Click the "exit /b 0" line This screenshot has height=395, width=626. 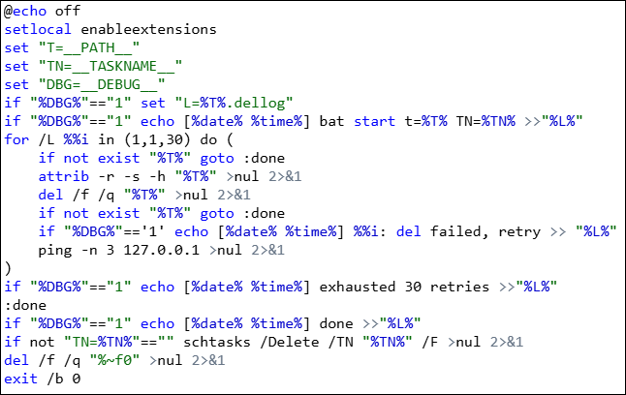42,379
